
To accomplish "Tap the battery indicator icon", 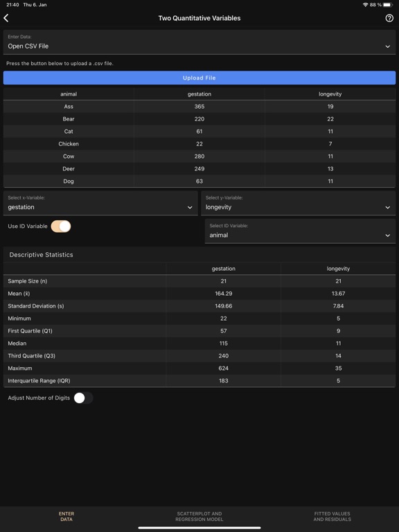I will 388,5.
